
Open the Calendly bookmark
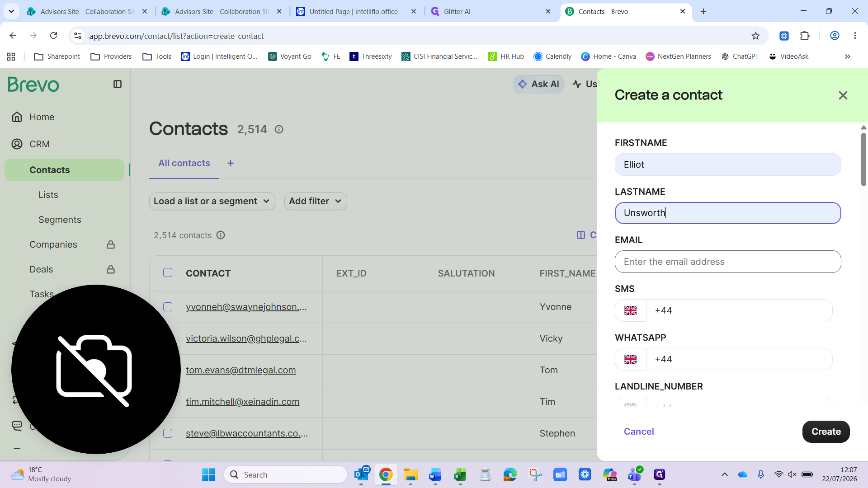(552, 56)
